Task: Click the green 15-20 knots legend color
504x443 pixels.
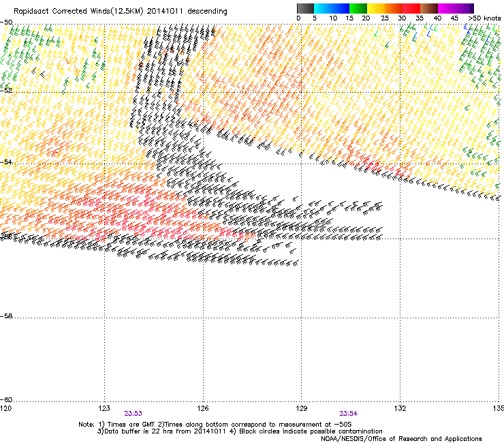Action: coord(358,8)
